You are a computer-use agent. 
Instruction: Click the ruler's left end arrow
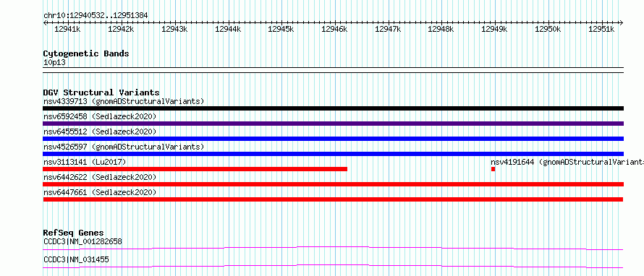[x=45, y=22]
